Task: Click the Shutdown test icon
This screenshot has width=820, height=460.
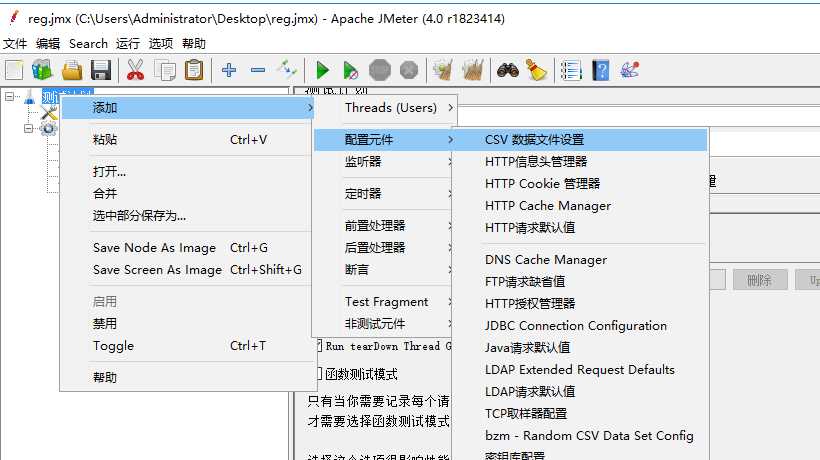Action: click(409, 70)
